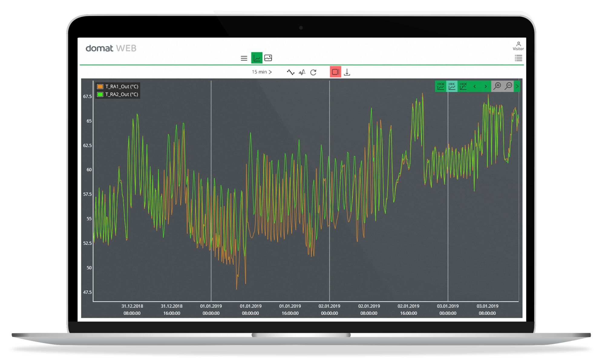The height and width of the screenshot is (364, 605).
Task: Toggle the highlighted collapse legend chart icon
Action: [452, 86]
